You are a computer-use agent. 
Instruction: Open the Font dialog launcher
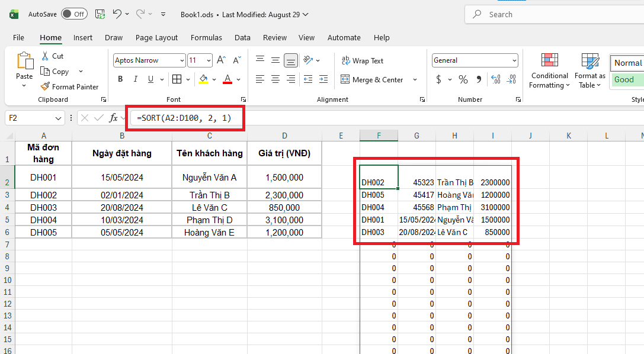point(243,99)
